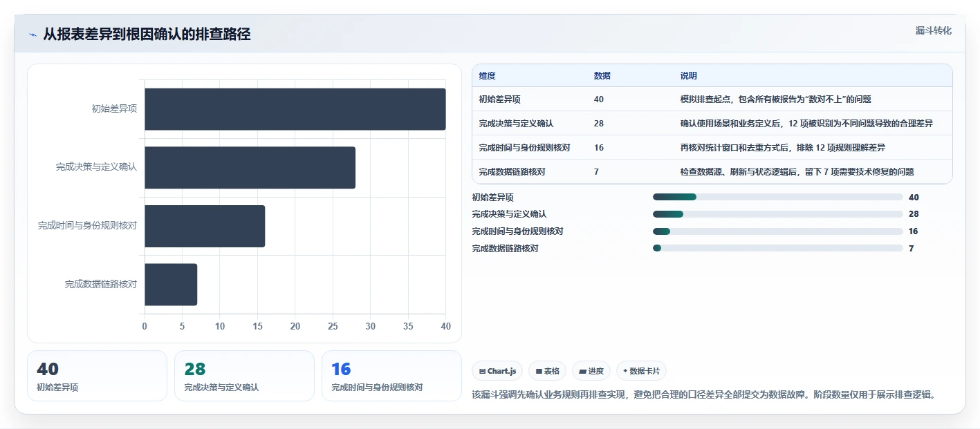Screen dimensions: 980x429
Task: Click the x-axis tick label 20
Action: coord(295,326)
